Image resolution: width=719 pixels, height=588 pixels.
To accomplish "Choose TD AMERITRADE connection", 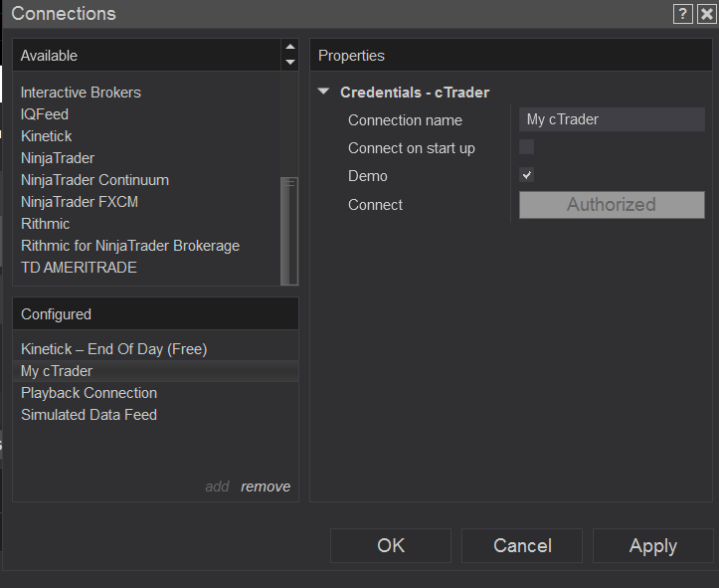I will coord(79,268).
